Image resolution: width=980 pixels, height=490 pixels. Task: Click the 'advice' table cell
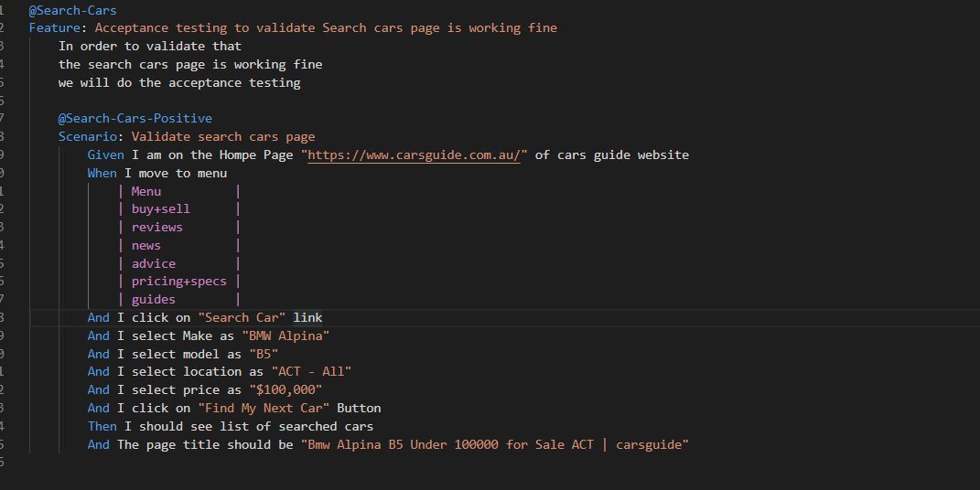pyautogui.click(x=153, y=263)
